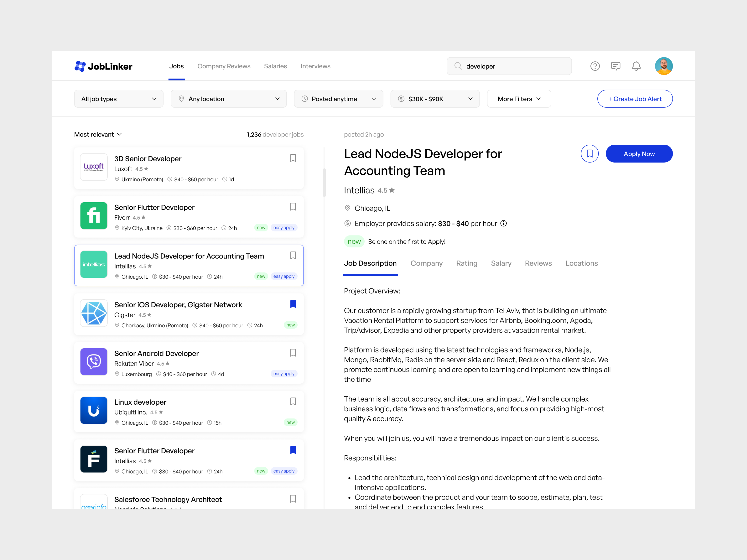Open the Any location dropdown
This screenshot has height=560, width=747.
click(x=229, y=99)
